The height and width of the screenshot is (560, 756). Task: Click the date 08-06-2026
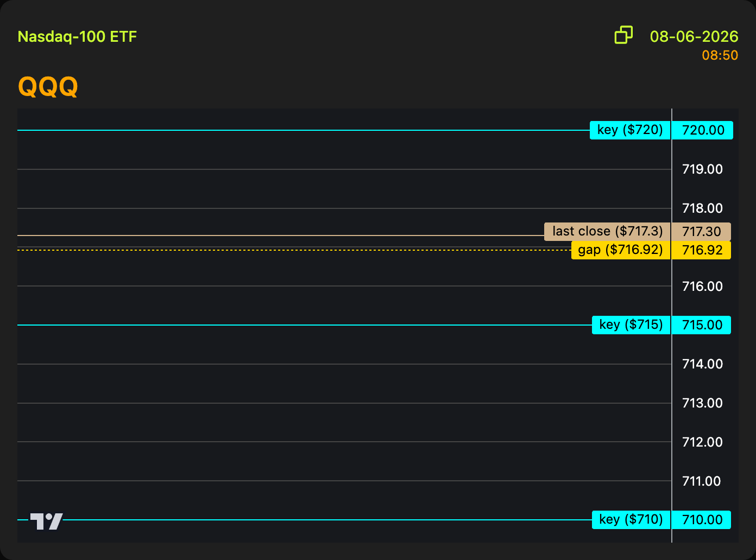(x=694, y=36)
